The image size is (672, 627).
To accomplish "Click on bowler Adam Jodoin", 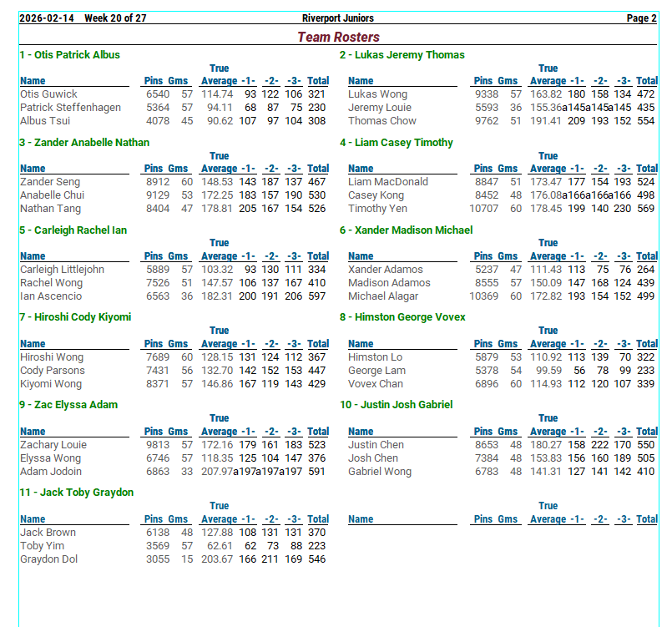I will [x=50, y=472].
